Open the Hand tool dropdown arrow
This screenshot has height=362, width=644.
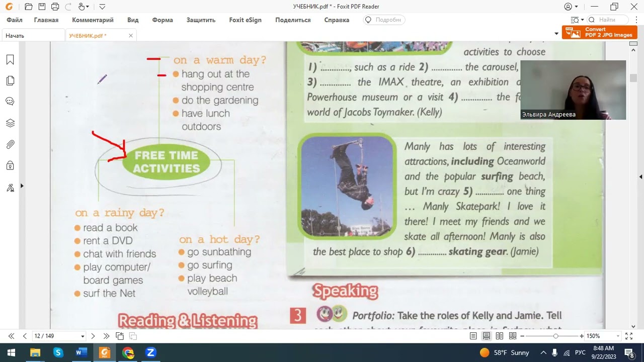pos(88,7)
